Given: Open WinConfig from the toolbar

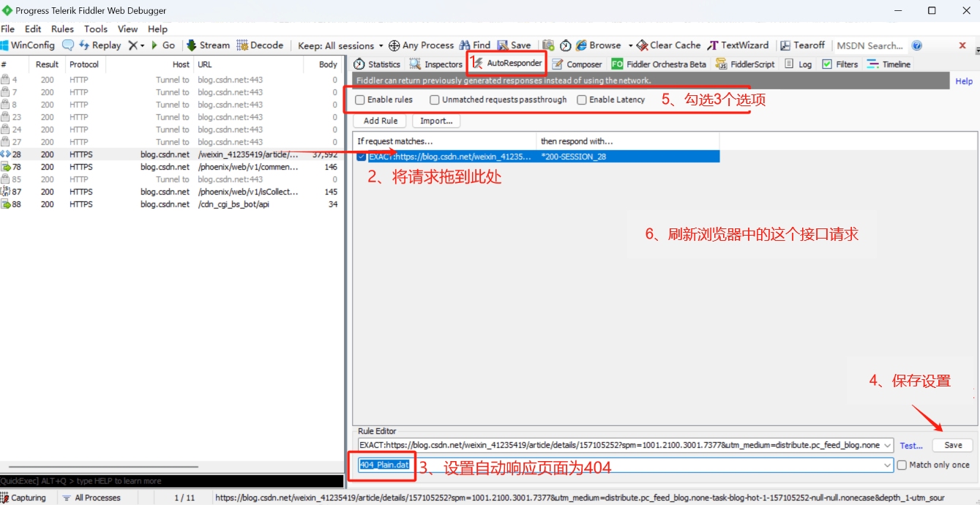Looking at the screenshot, I should point(28,45).
